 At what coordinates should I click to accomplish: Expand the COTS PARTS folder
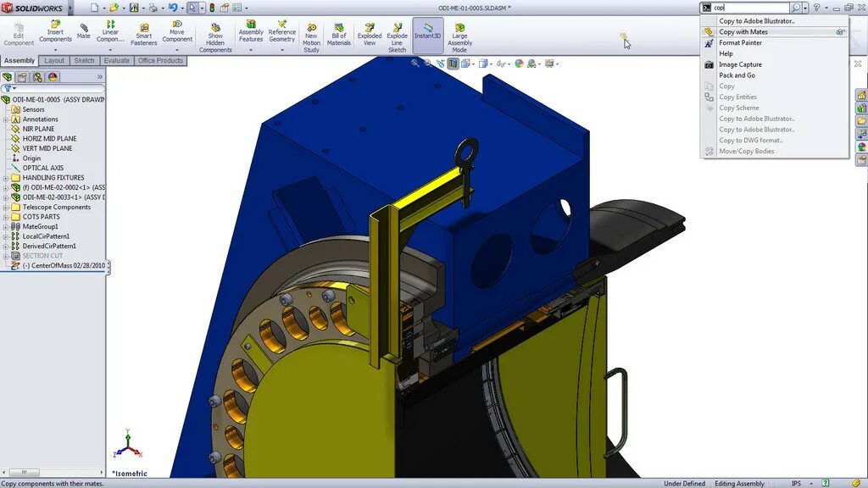(6, 217)
